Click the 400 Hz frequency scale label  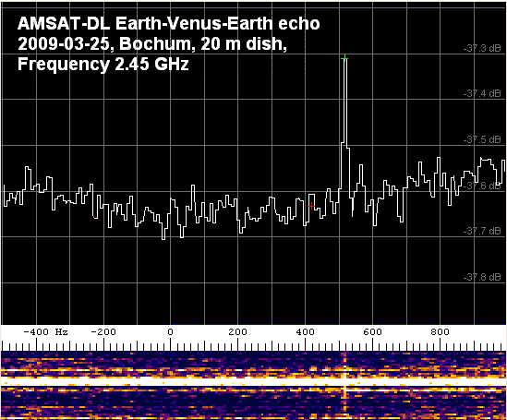(306, 331)
